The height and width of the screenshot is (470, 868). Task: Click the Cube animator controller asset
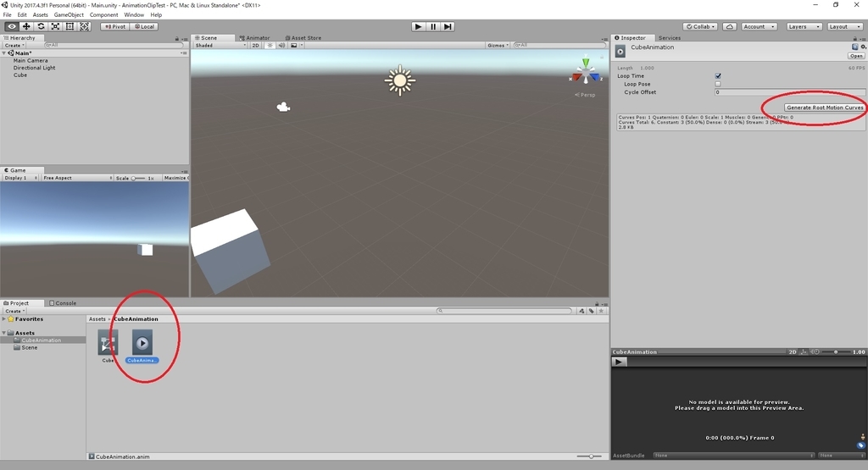click(108, 343)
